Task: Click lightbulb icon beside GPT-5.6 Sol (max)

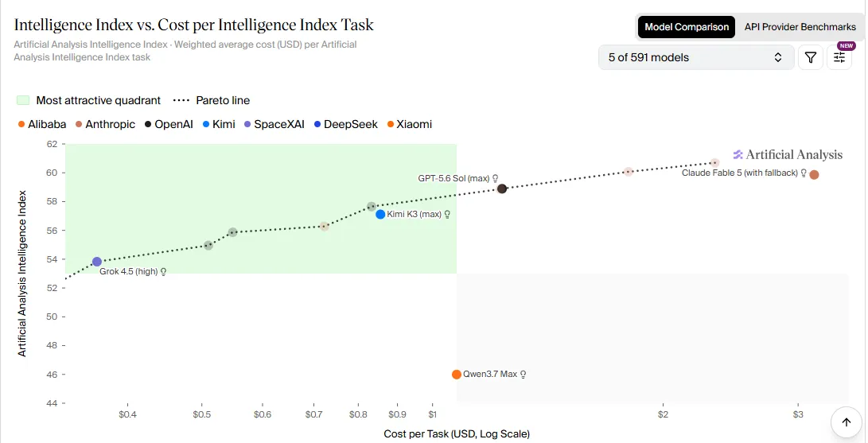Action: point(496,179)
